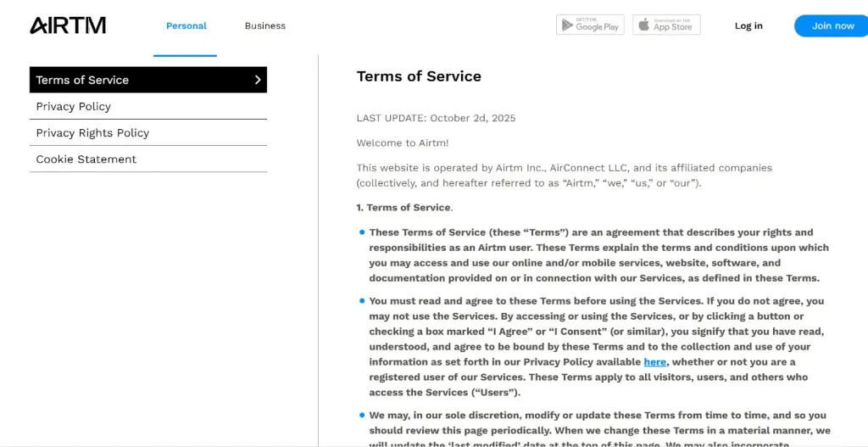Click the 'Welcome to Airtm!' text

tap(403, 142)
